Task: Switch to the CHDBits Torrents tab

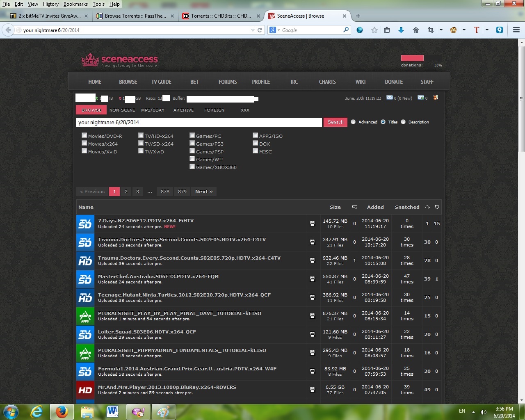Action: click(221, 16)
